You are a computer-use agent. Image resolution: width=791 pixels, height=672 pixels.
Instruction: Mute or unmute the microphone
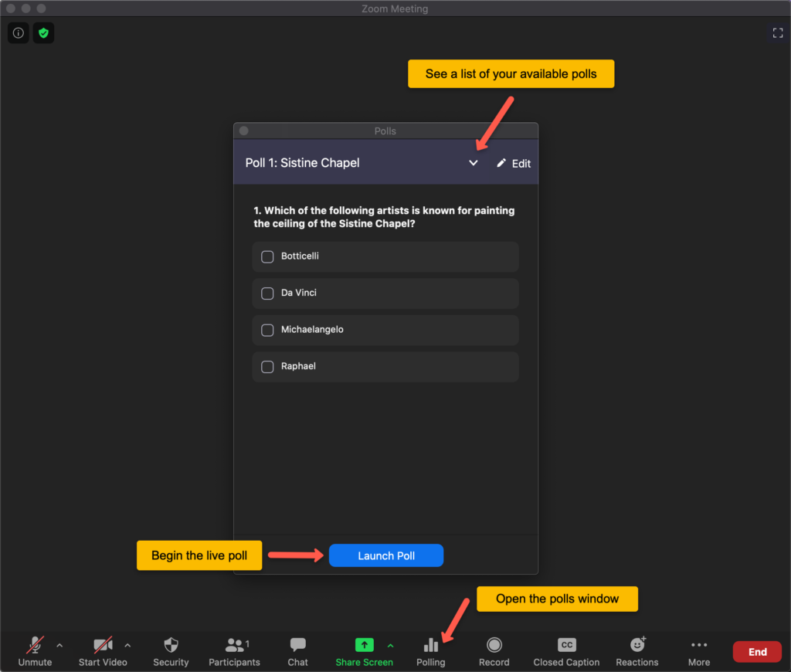point(35,651)
